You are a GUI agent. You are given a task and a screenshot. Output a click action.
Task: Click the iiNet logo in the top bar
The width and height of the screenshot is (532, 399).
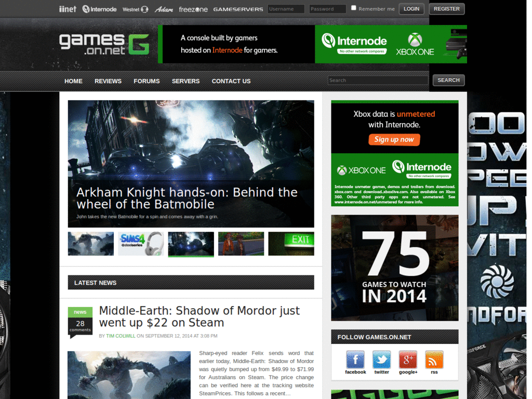[x=68, y=9]
